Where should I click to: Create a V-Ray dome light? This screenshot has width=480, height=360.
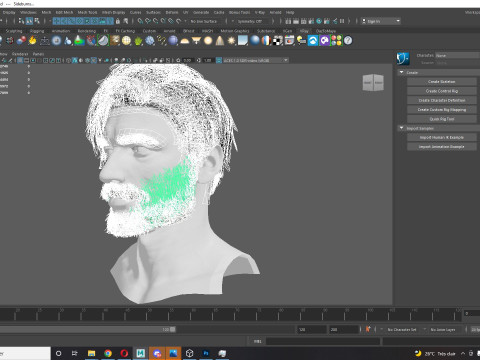click(x=184, y=41)
